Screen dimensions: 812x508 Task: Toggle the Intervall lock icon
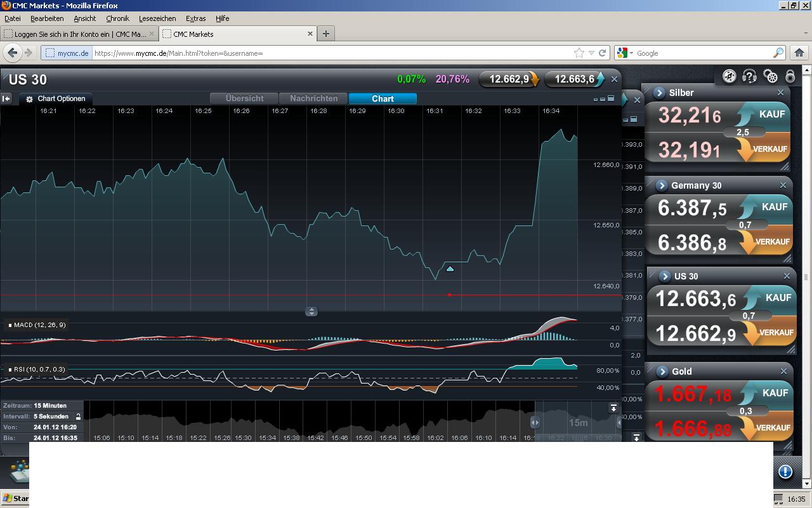click(79, 417)
